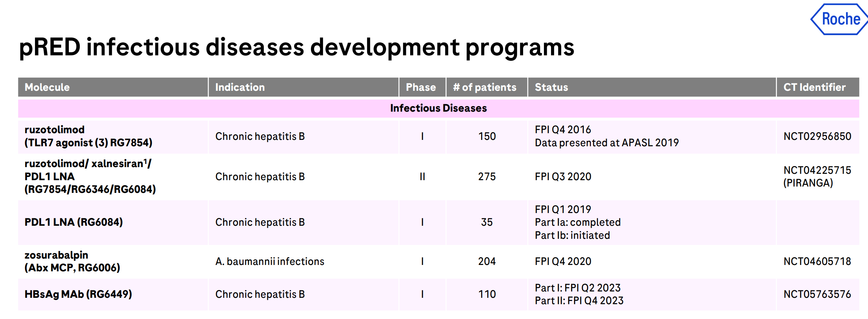Select the Indication column header
Viewport: 868px width, 319px height.
[x=240, y=87]
